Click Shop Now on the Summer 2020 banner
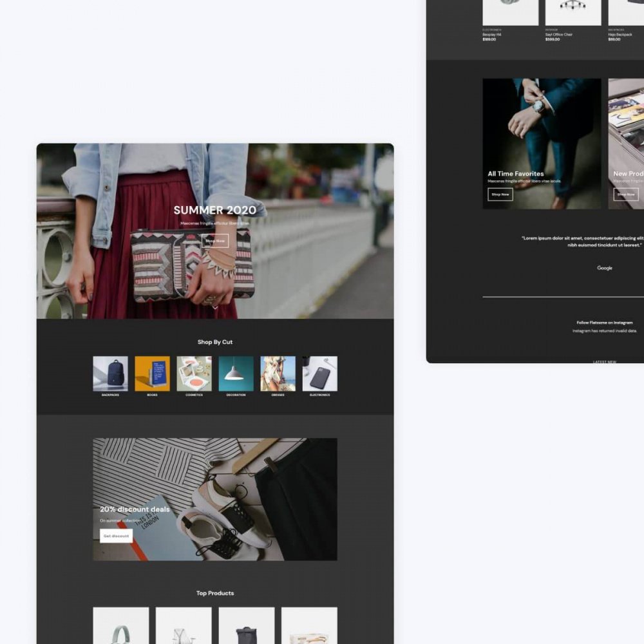The width and height of the screenshot is (644, 644). tap(215, 241)
